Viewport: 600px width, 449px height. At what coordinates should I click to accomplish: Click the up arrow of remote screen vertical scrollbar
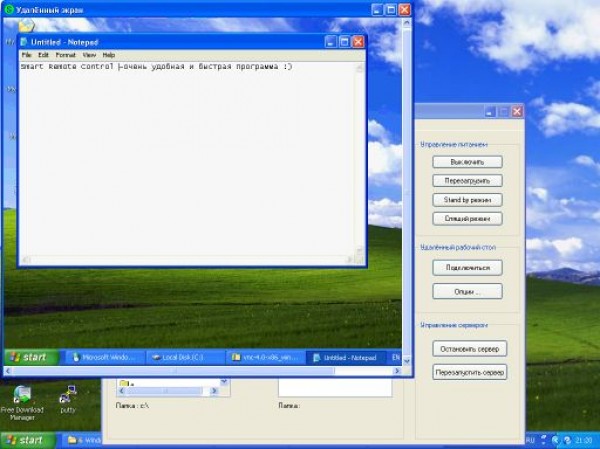tap(406, 23)
